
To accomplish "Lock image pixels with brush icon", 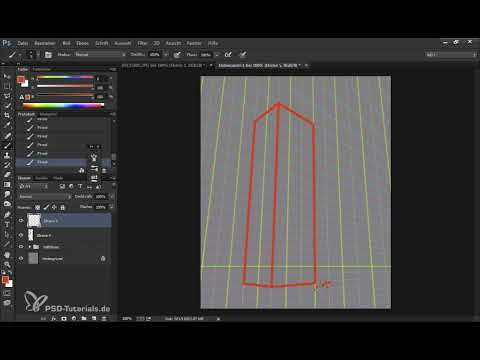I will point(46,207).
